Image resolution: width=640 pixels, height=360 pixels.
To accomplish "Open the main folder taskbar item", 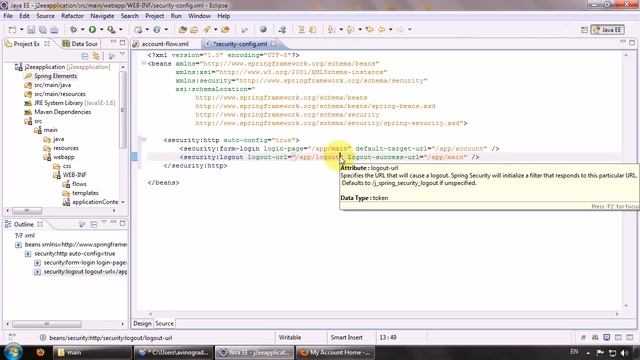I will [92, 352].
